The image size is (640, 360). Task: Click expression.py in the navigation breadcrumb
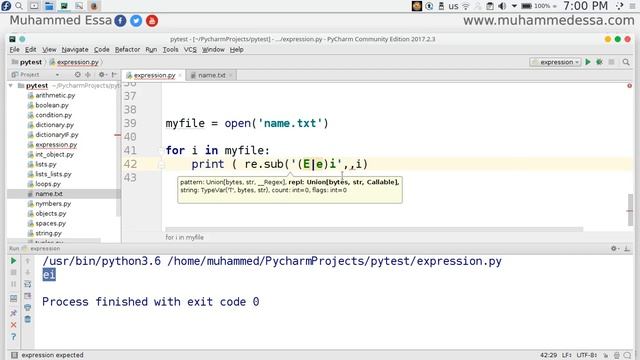pyautogui.click(x=75, y=62)
